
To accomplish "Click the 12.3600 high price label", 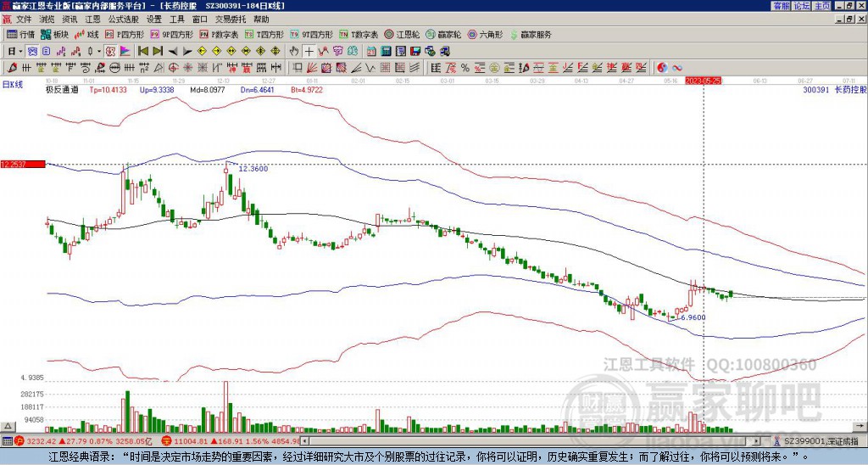I will click(x=253, y=169).
